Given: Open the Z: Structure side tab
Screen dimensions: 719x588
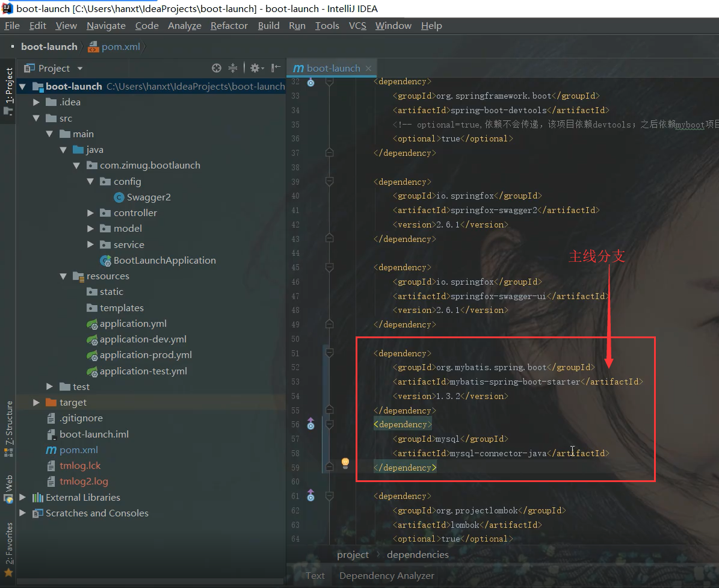Looking at the screenshot, I should click(x=8, y=429).
